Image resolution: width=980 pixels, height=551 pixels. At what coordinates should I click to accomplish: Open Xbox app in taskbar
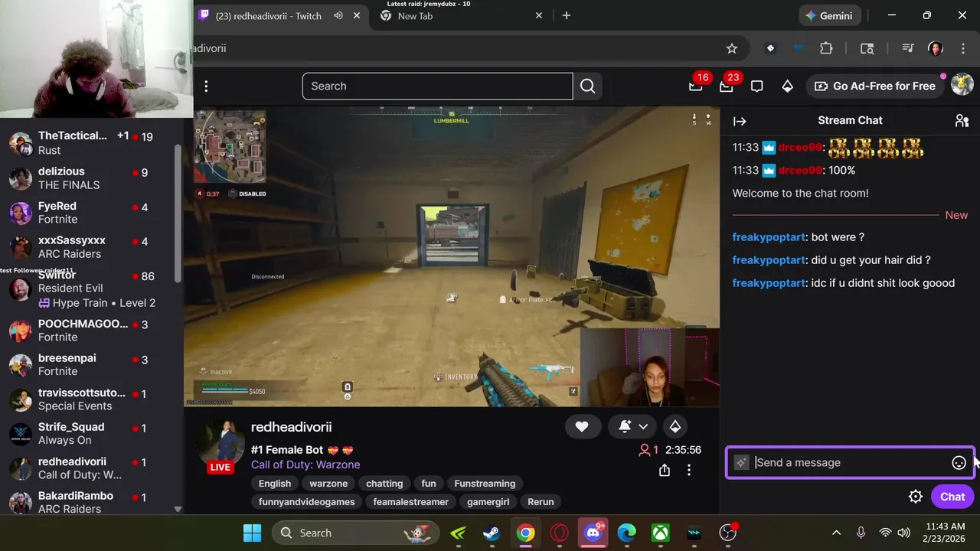coord(661,533)
